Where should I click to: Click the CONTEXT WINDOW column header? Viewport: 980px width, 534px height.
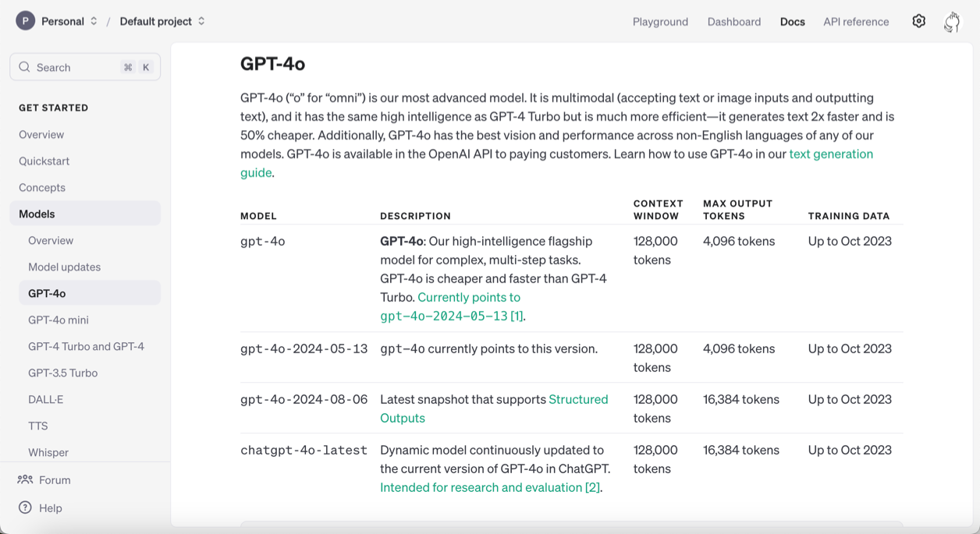coord(658,210)
